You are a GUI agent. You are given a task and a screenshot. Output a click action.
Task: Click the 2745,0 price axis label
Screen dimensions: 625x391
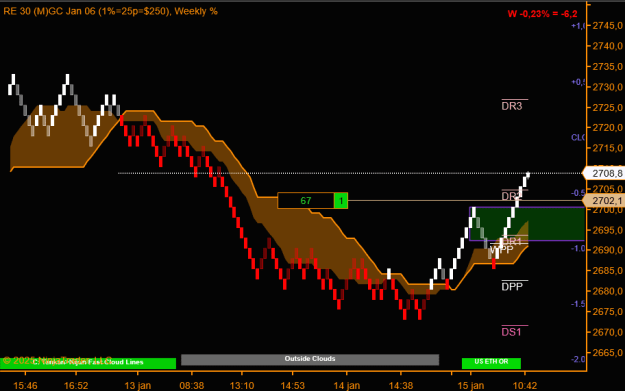point(607,26)
